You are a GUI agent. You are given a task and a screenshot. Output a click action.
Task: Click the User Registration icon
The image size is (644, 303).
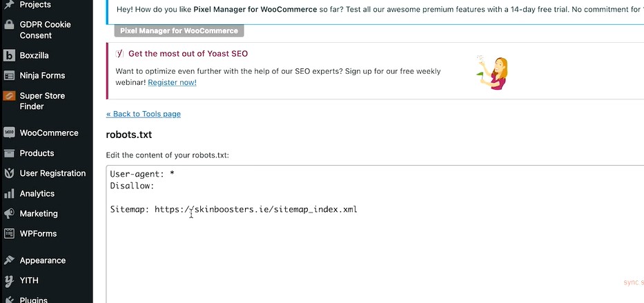pyautogui.click(x=9, y=173)
